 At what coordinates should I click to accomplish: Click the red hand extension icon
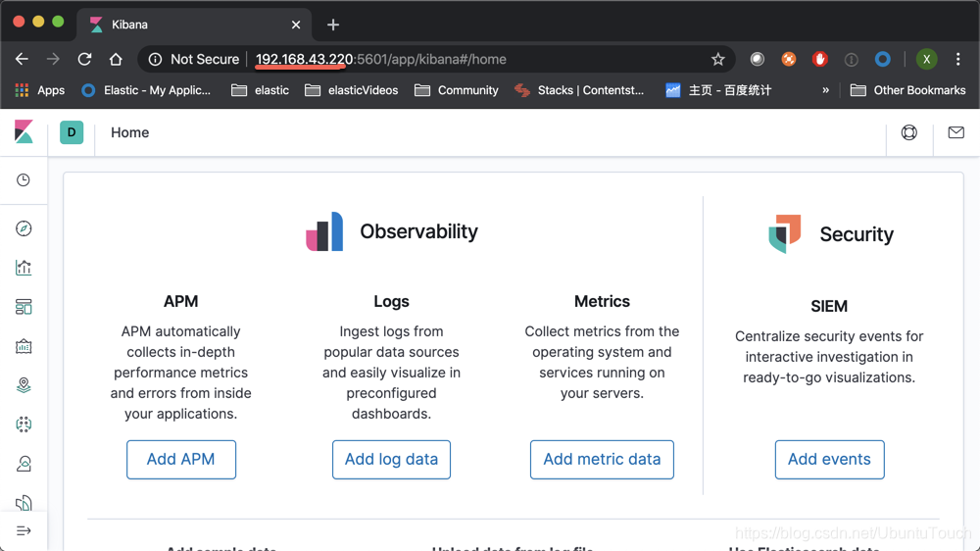point(820,60)
